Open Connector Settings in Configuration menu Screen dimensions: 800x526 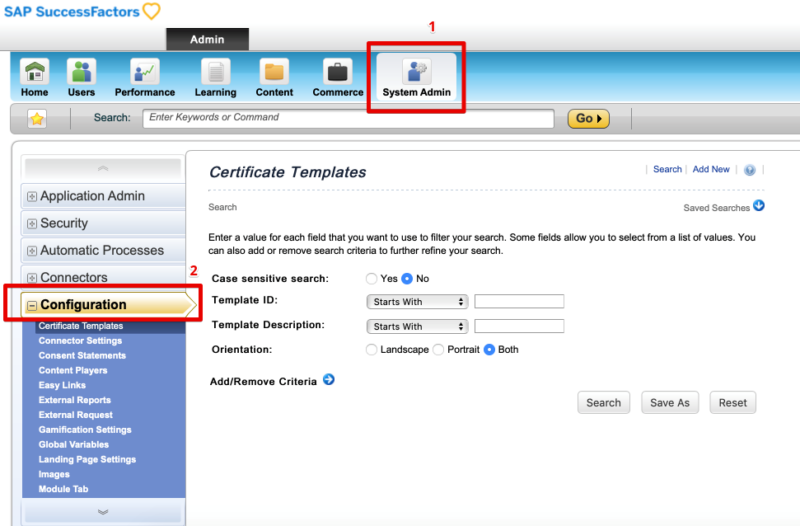pyautogui.click(x=80, y=341)
